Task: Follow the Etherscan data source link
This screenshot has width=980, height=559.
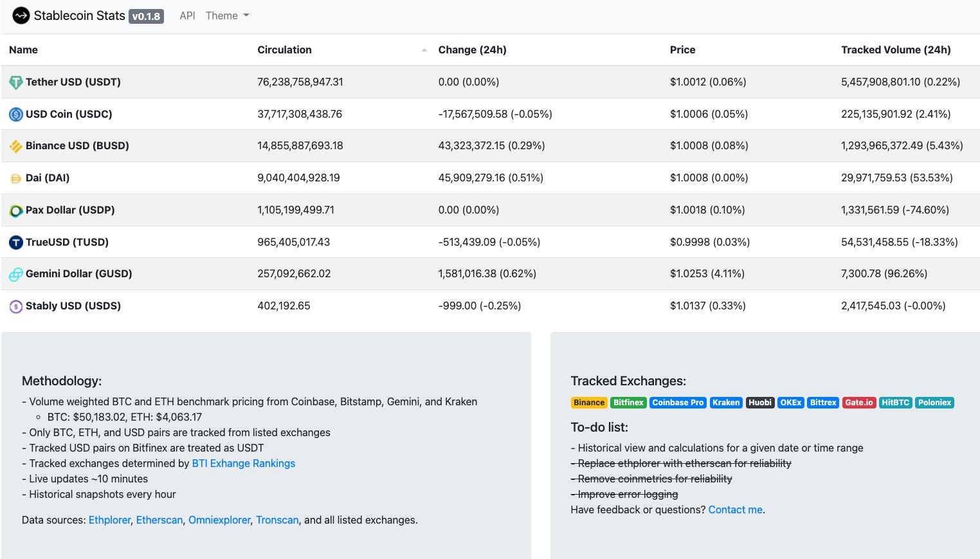Action: point(159,520)
